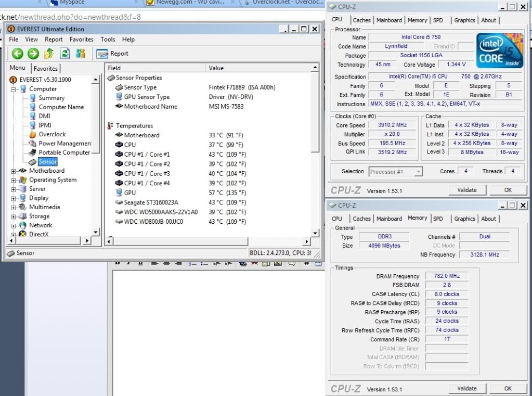Viewport: 532px width, 396px height.
Task: Toggle italic formatting in the post editor
Action: coord(128,265)
